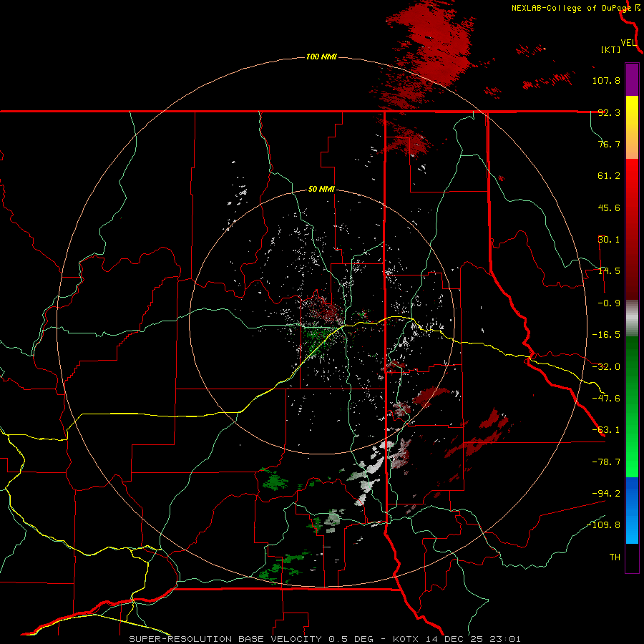Pick the blue segment of the velocity scale
The height and width of the screenshot is (644, 644).
pyautogui.click(x=632, y=510)
